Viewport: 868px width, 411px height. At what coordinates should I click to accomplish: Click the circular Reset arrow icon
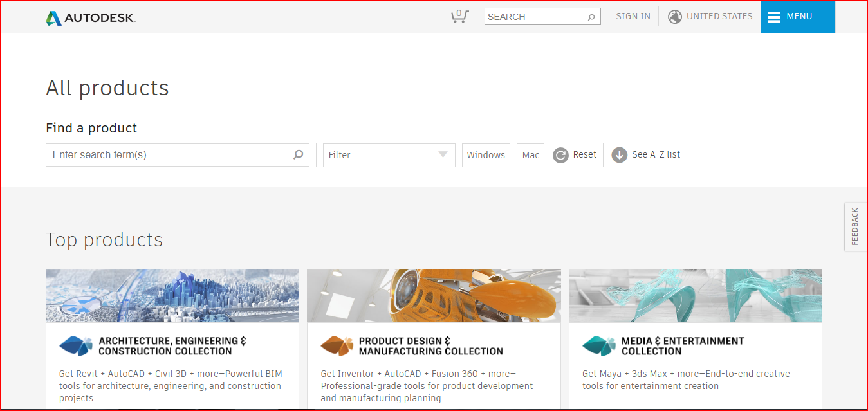(560, 155)
